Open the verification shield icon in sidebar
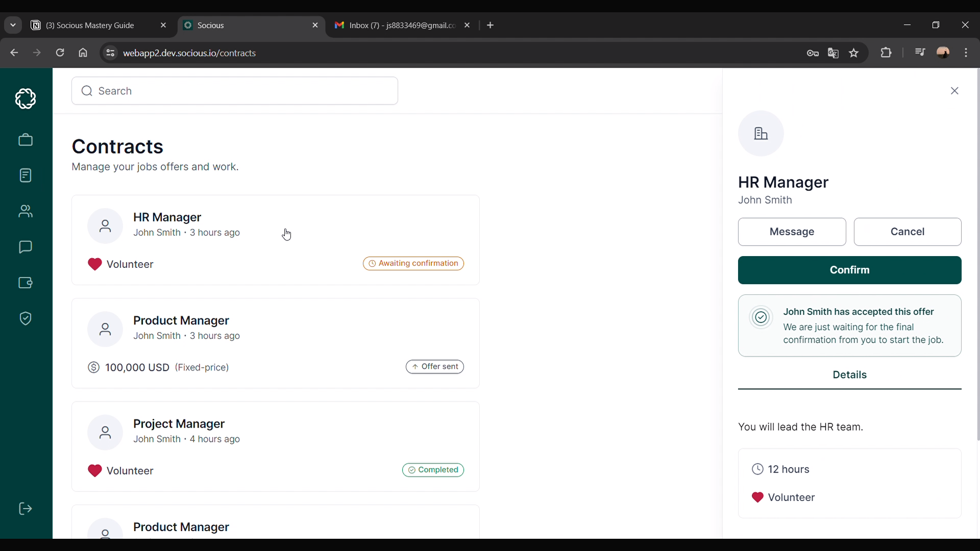 [26, 318]
